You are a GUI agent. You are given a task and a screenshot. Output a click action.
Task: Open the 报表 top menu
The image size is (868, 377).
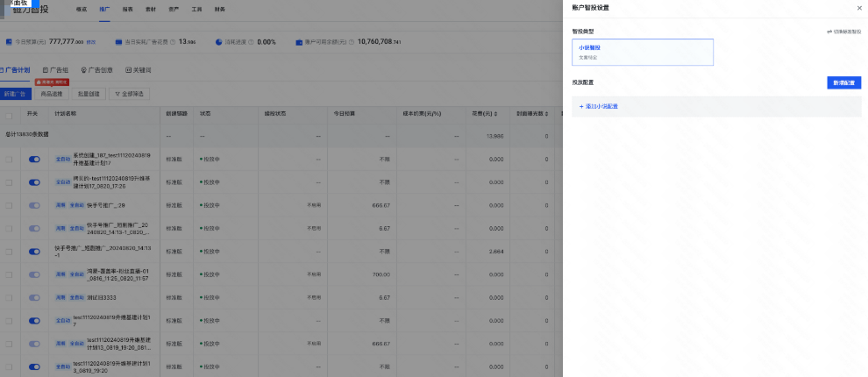tap(128, 10)
